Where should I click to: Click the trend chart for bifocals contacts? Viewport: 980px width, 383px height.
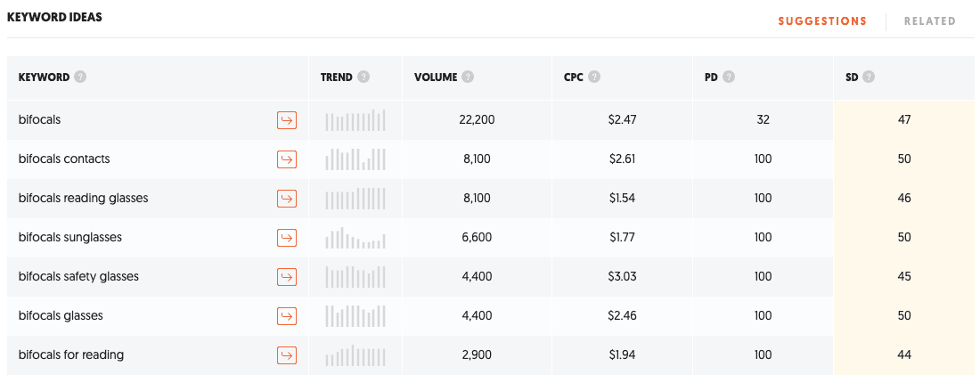point(355,159)
